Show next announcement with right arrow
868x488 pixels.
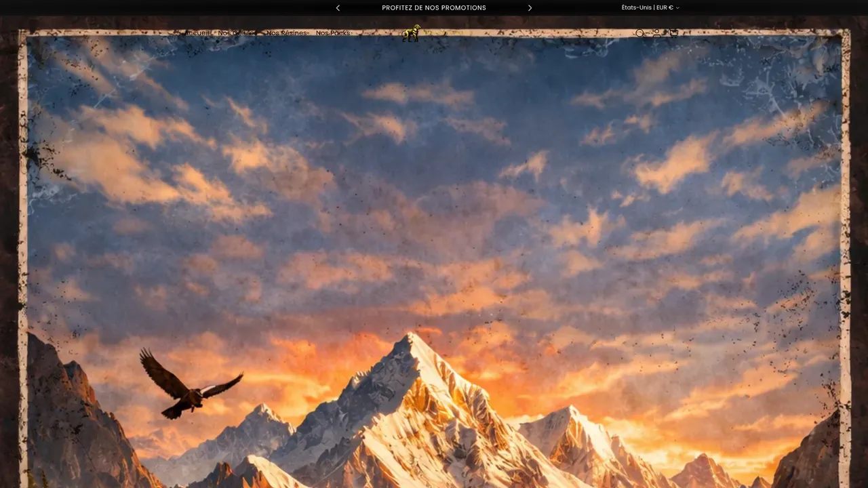tap(530, 8)
